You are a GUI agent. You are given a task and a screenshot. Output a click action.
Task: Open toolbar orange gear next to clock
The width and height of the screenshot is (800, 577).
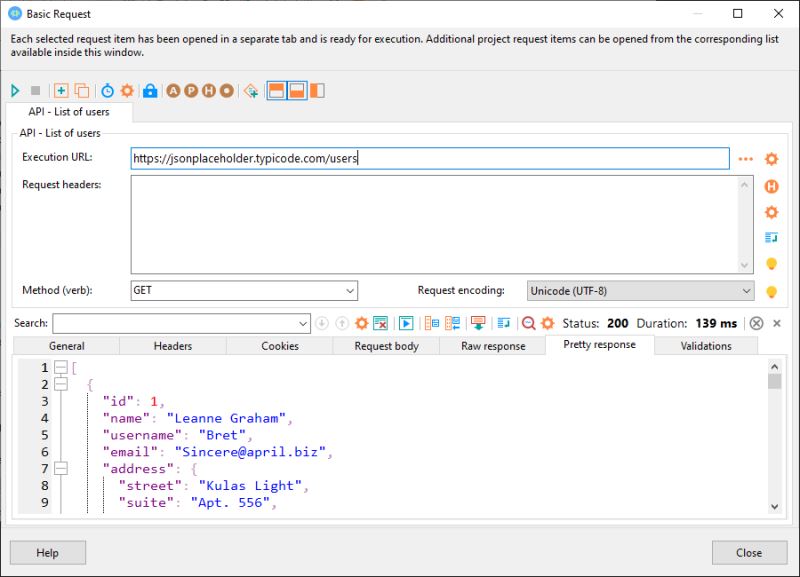click(127, 91)
